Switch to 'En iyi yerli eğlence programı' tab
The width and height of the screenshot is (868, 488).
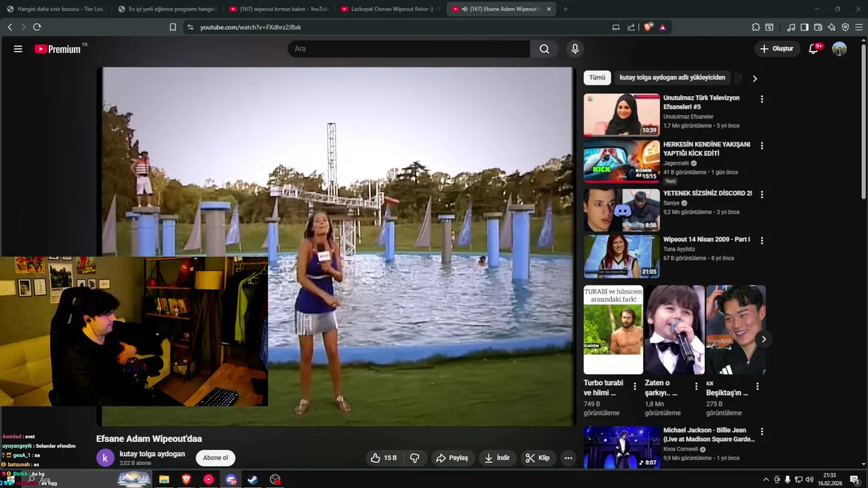tap(166, 9)
